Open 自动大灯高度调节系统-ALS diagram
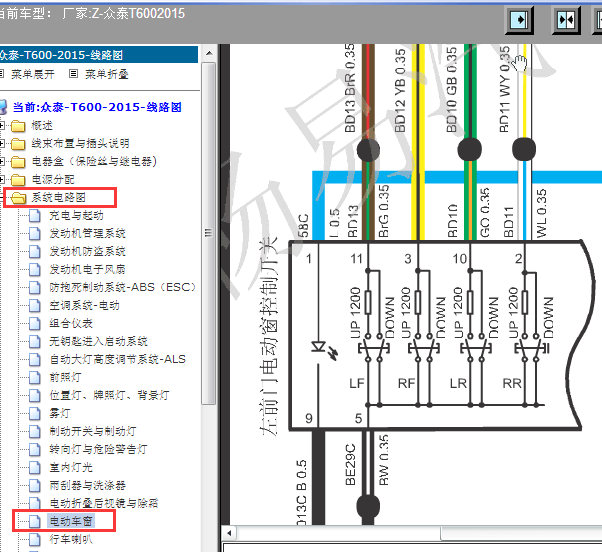The width and height of the screenshot is (602, 552). (117, 359)
